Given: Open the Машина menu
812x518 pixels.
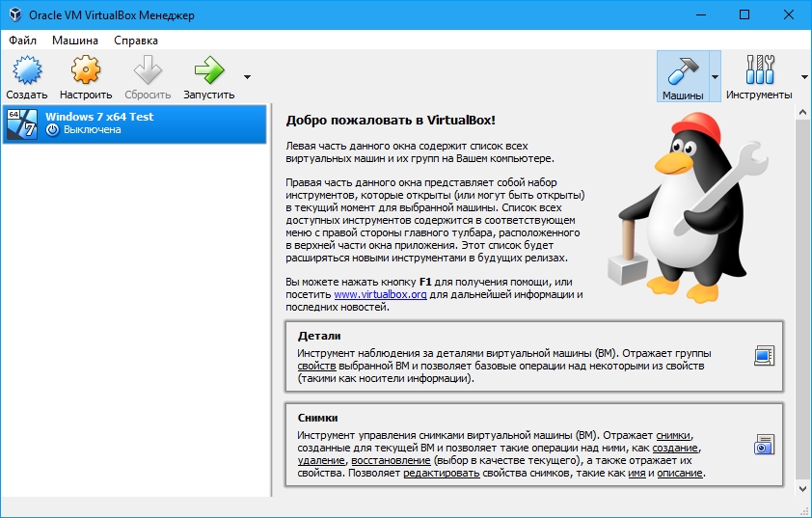Looking at the screenshot, I should (75, 41).
